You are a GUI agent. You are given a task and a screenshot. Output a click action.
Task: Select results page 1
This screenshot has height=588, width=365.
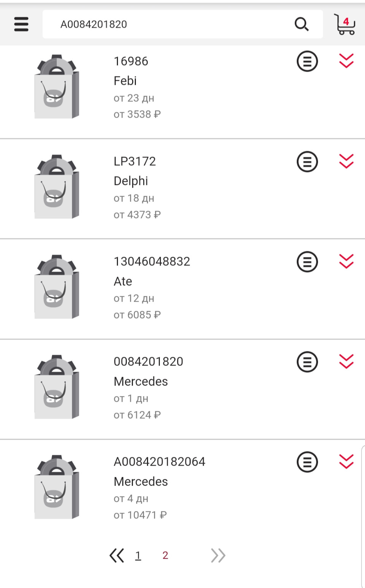pyautogui.click(x=138, y=556)
